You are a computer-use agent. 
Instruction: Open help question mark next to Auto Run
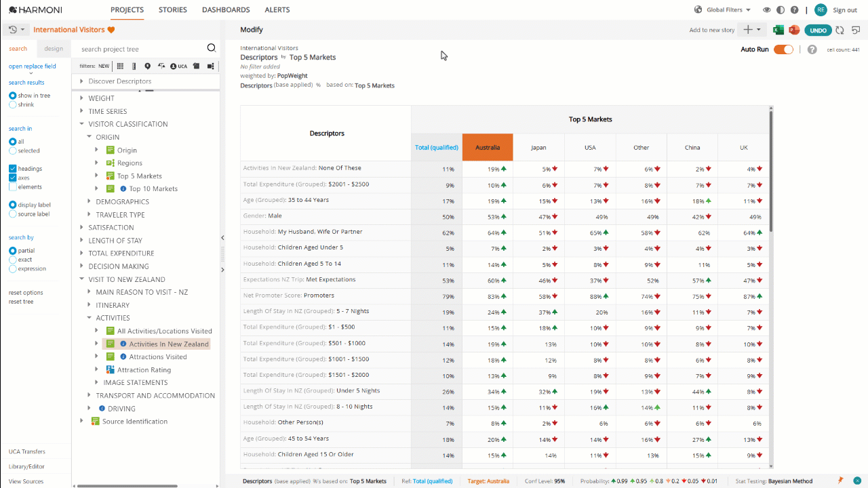point(812,49)
